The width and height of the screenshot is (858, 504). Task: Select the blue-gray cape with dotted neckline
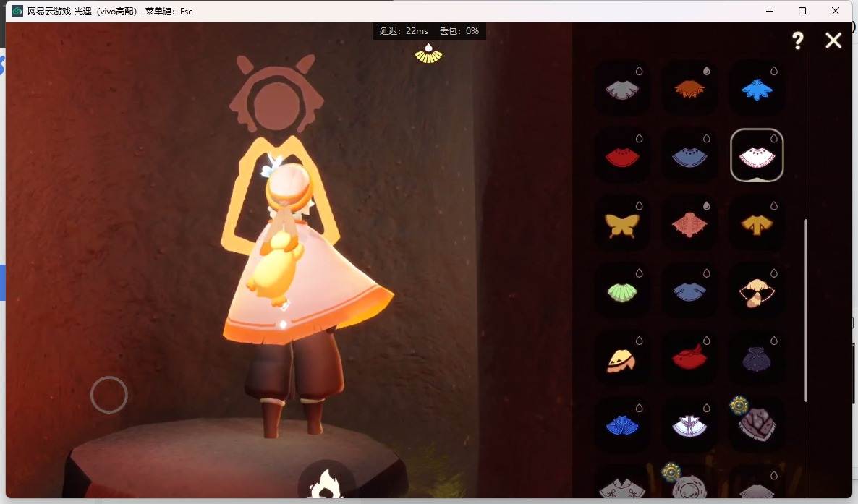pyautogui.click(x=689, y=156)
